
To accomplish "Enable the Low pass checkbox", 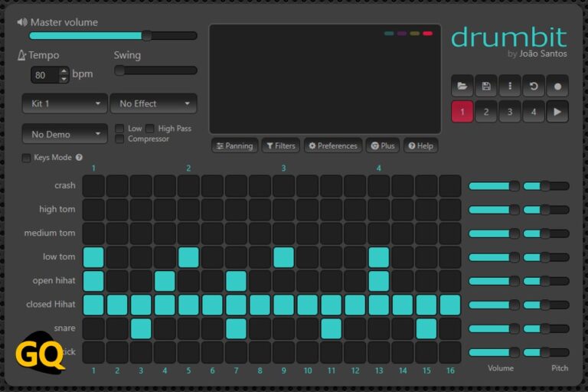I will (x=119, y=129).
